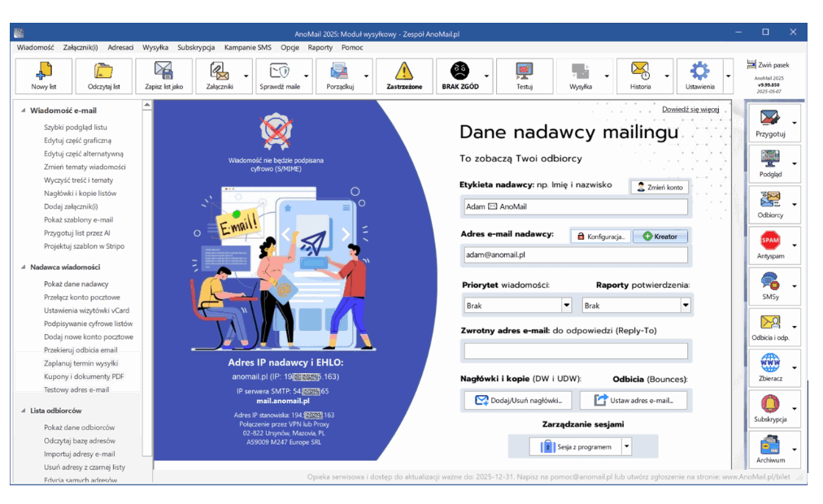Click the empty Reply-To address field
The image size is (823, 504).
pyautogui.click(x=576, y=351)
